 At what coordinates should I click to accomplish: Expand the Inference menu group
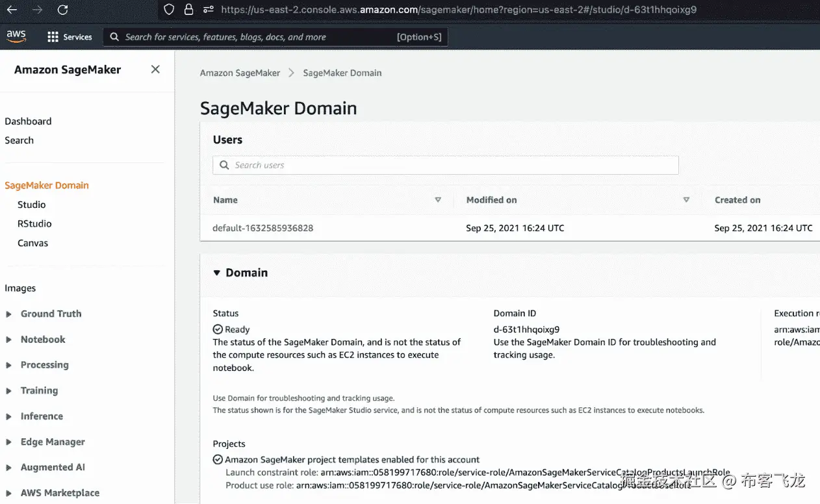coord(8,417)
